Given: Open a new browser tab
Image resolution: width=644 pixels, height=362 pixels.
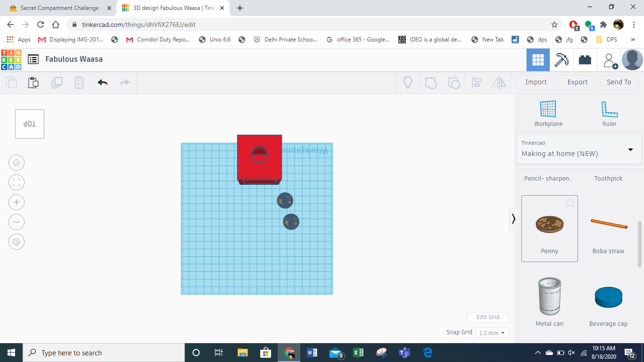Looking at the screenshot, I should [x=240, y=8].
